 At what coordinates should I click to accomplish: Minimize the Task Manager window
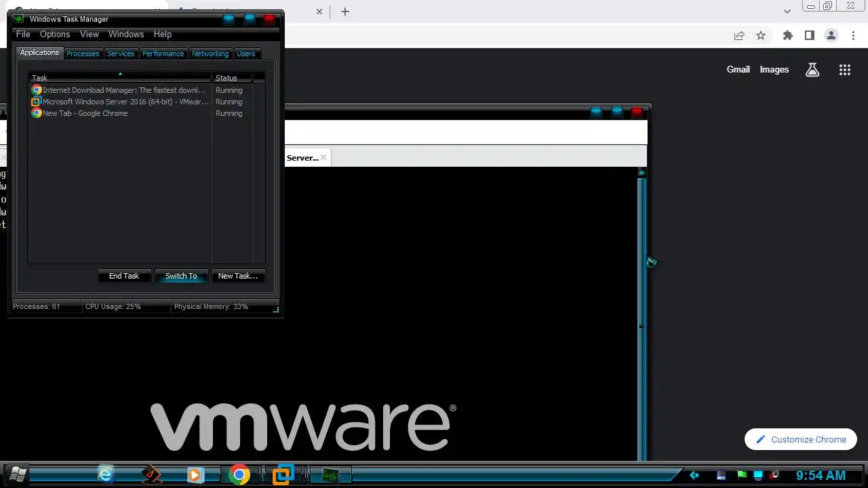[x=229, y=19]
